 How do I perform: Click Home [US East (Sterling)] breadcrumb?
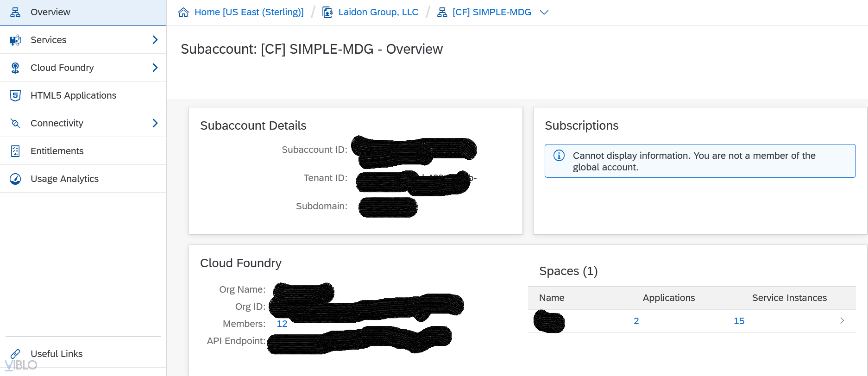248,12
